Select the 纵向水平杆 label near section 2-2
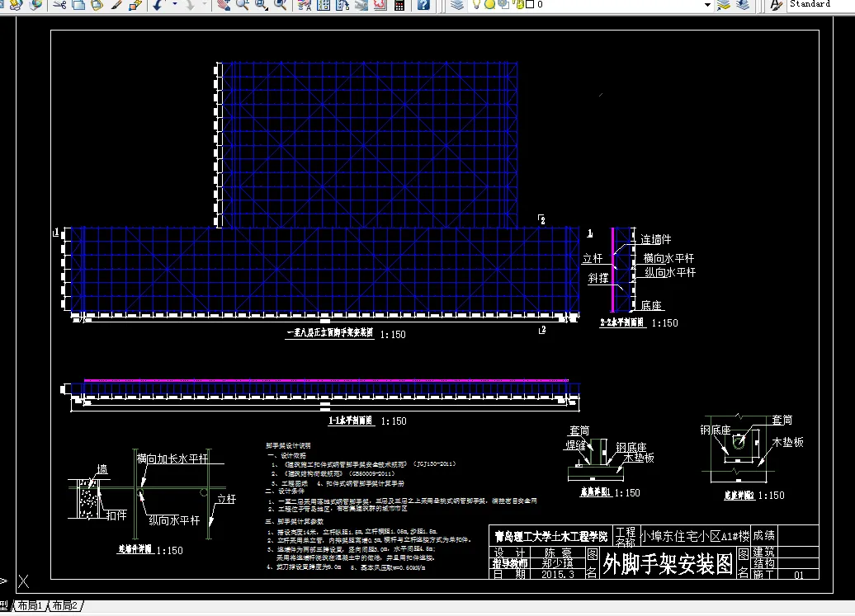 (x=670, y=272)
